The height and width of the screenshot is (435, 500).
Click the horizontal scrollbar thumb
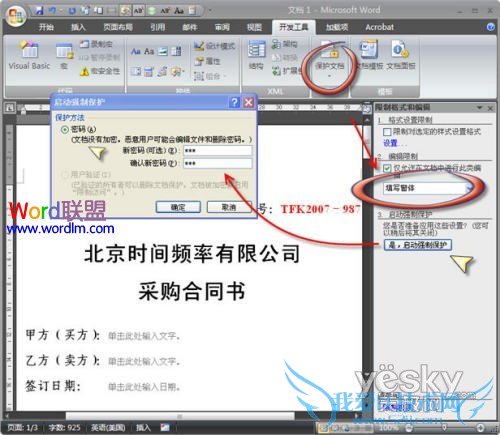click(180, 416)
